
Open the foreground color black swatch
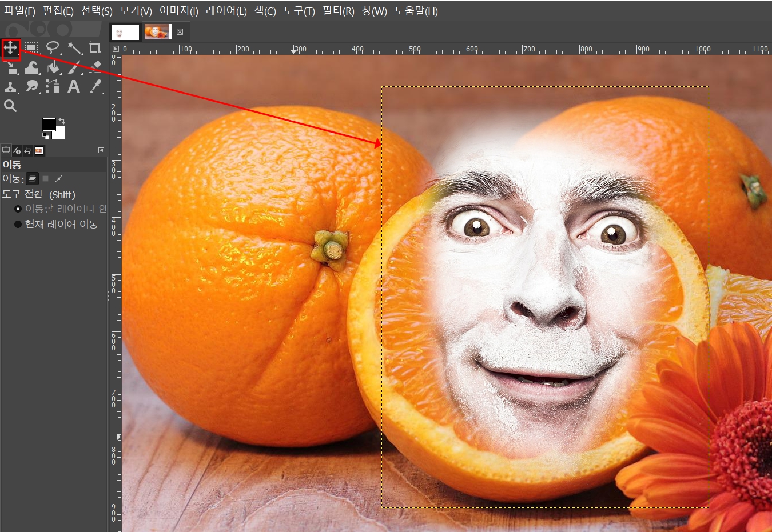pyautogui.click(x=49, y=124)
